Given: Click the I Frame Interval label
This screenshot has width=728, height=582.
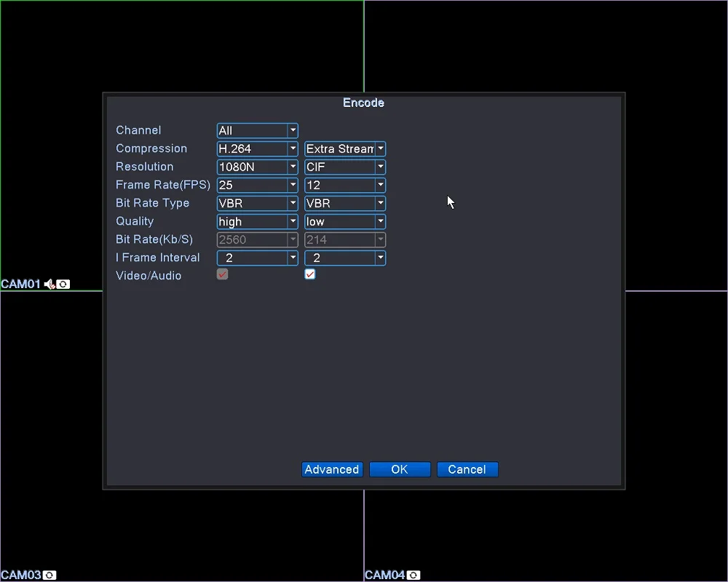Looking at the screenshot, I should [x=158, y=257].
